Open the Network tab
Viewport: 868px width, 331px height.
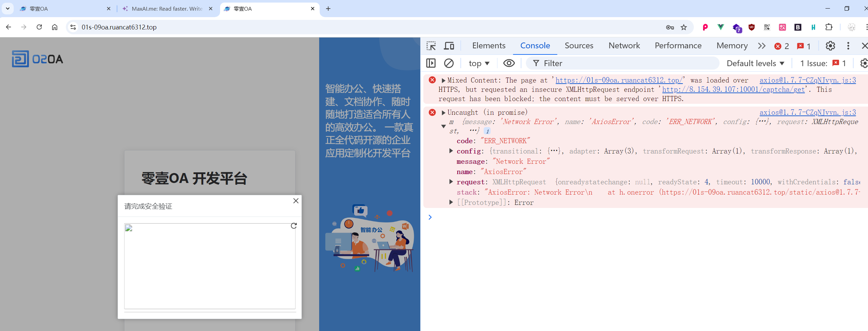click(624, 46)
